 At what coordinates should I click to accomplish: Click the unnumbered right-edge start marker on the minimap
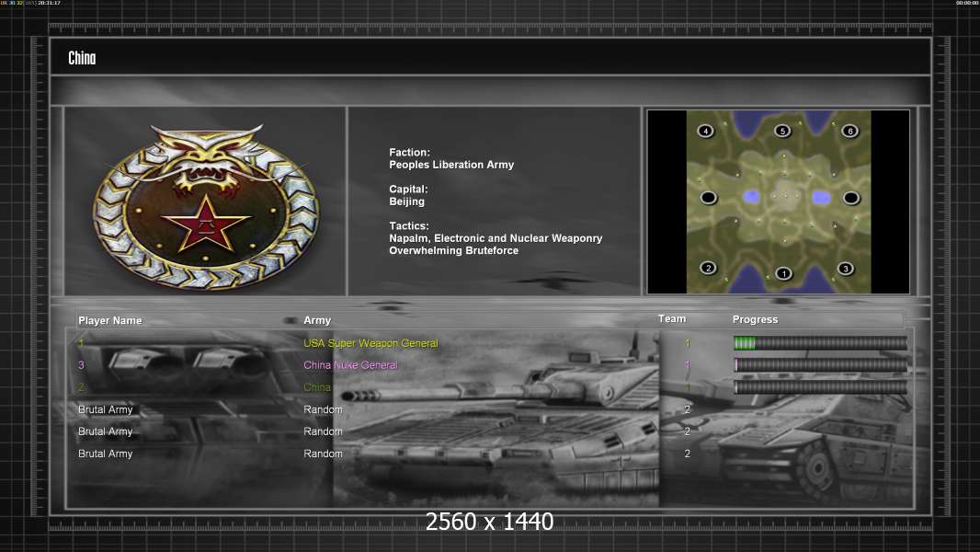tap(851, 198)
